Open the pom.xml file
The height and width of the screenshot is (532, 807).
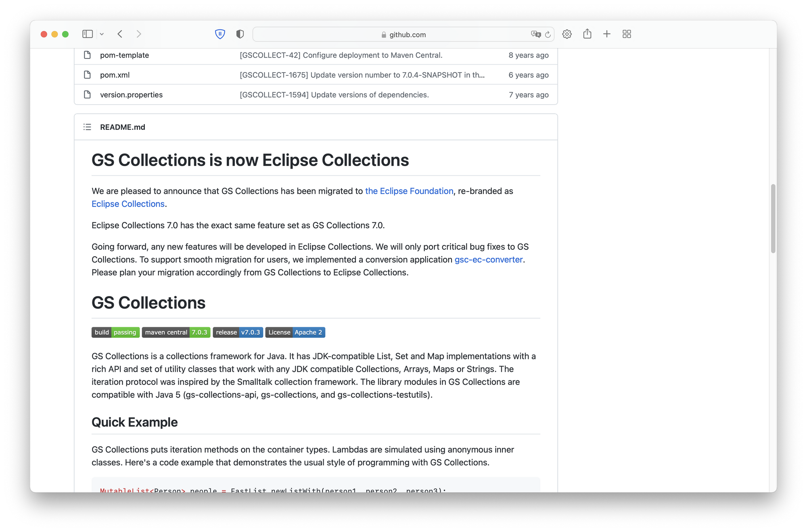pos(115,75)
